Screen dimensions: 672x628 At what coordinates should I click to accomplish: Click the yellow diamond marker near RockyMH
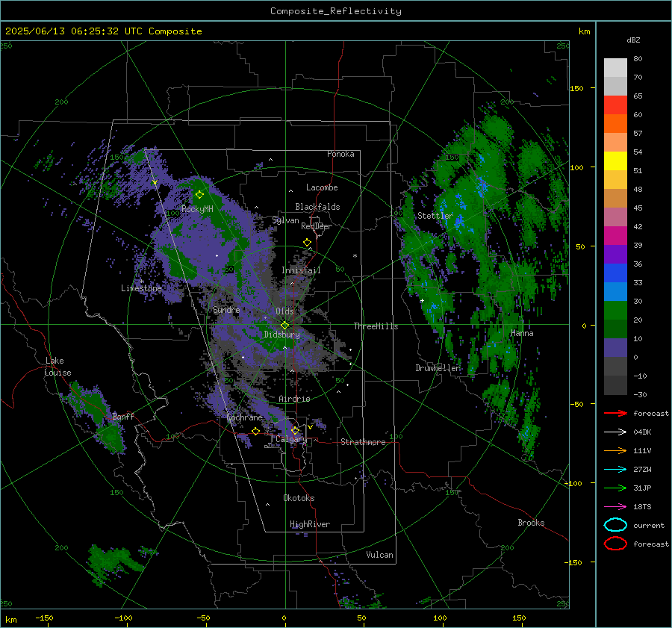(199, 195)
